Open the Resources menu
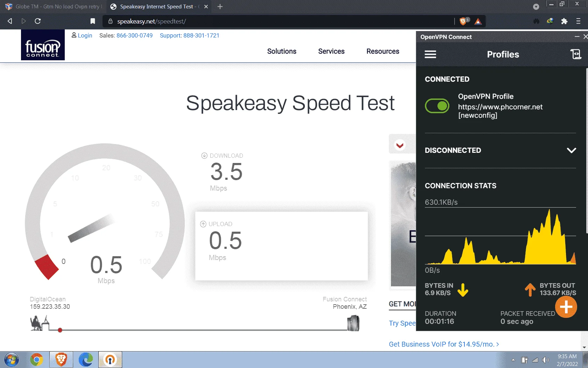Screen dimensions: 588x368 (x=383, y=51)
